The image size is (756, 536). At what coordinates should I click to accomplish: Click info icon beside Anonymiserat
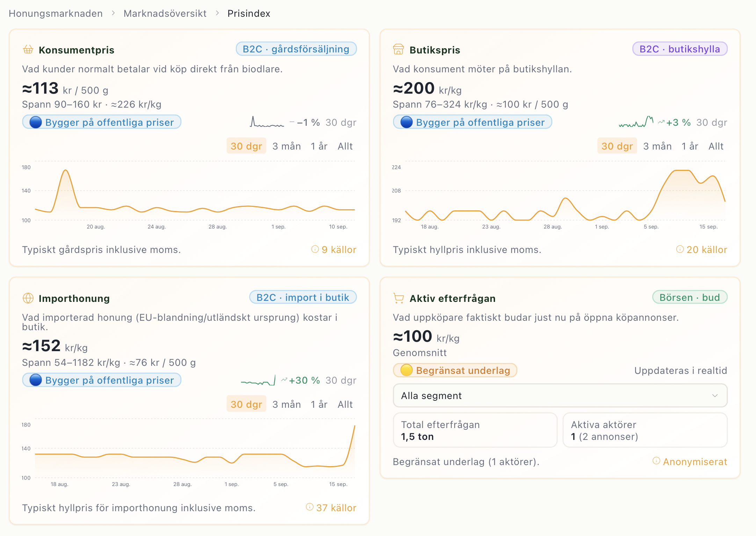tap(656, 461)
